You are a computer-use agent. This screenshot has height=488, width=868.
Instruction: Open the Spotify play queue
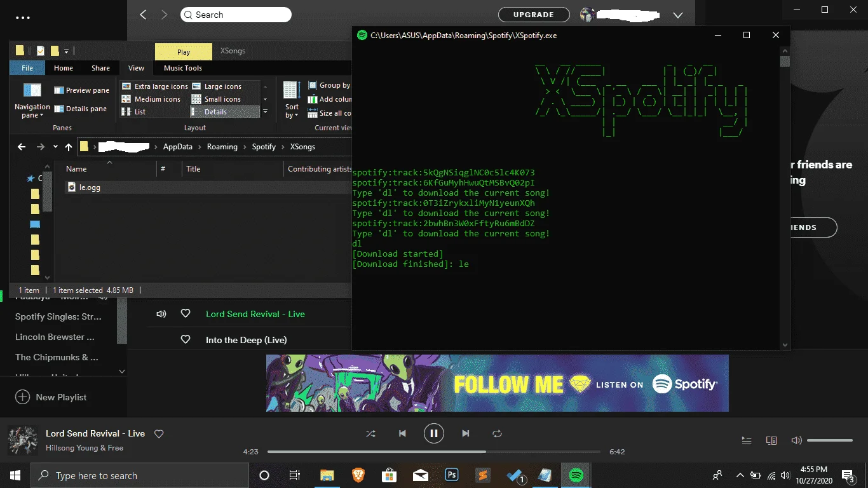(x=747, y=440)
